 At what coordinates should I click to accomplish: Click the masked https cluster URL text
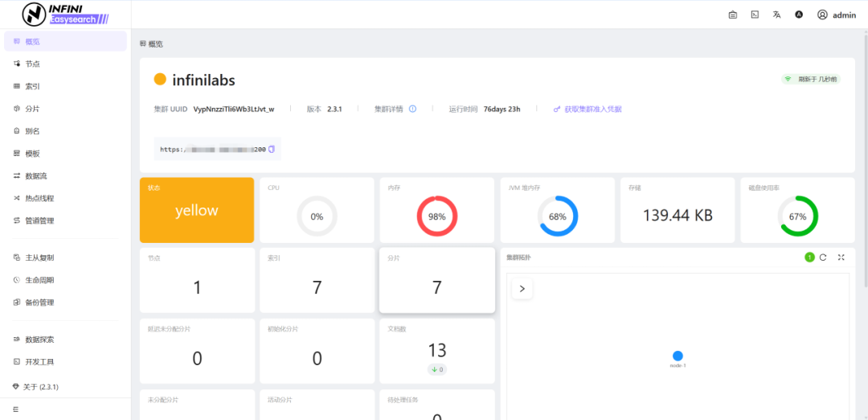[x=213, y=149]
